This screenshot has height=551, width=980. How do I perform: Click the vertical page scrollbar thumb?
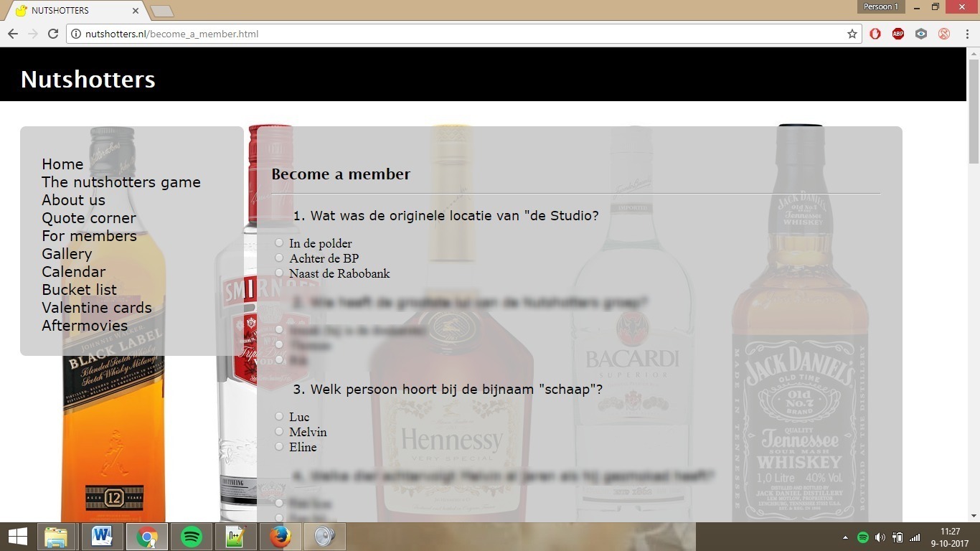point(974,111)
